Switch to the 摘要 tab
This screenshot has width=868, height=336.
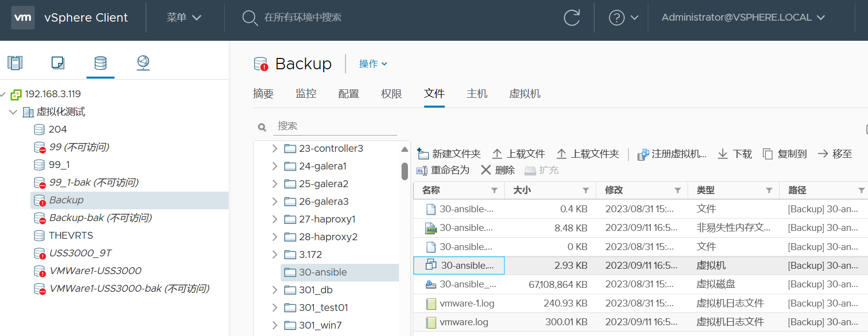tap(263, 94)
